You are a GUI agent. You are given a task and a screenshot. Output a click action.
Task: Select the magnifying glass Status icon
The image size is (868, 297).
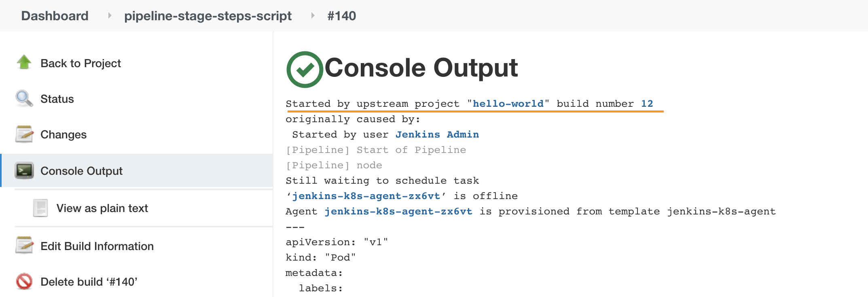(x=24, y=98)
